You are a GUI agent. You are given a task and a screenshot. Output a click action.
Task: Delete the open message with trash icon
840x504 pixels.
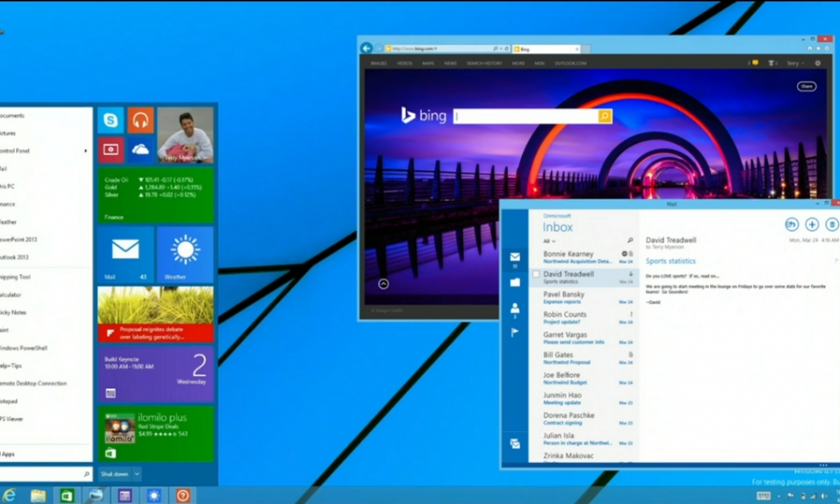(x=832, y=224)
